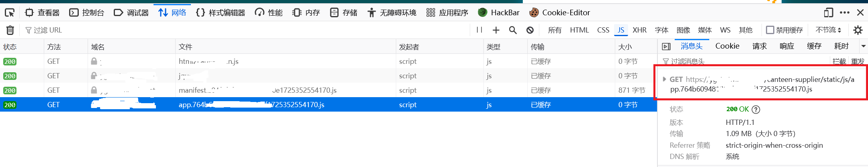Enable the 禁用缓存 disable cache checkbox

click(x=770, y=30)
